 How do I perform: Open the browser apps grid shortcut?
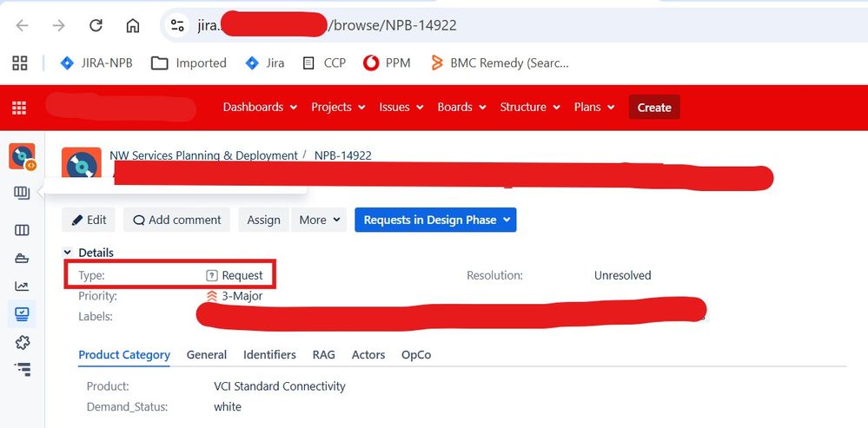click(x=20, y=63)
